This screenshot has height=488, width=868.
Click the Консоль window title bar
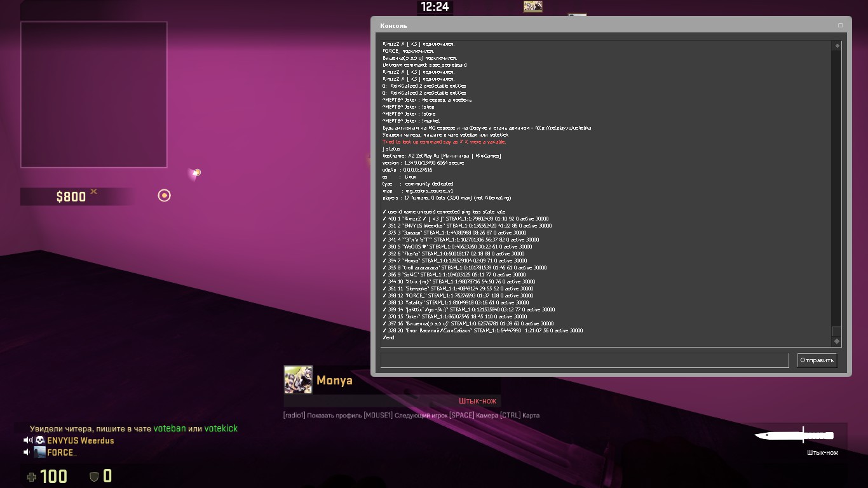572,25
